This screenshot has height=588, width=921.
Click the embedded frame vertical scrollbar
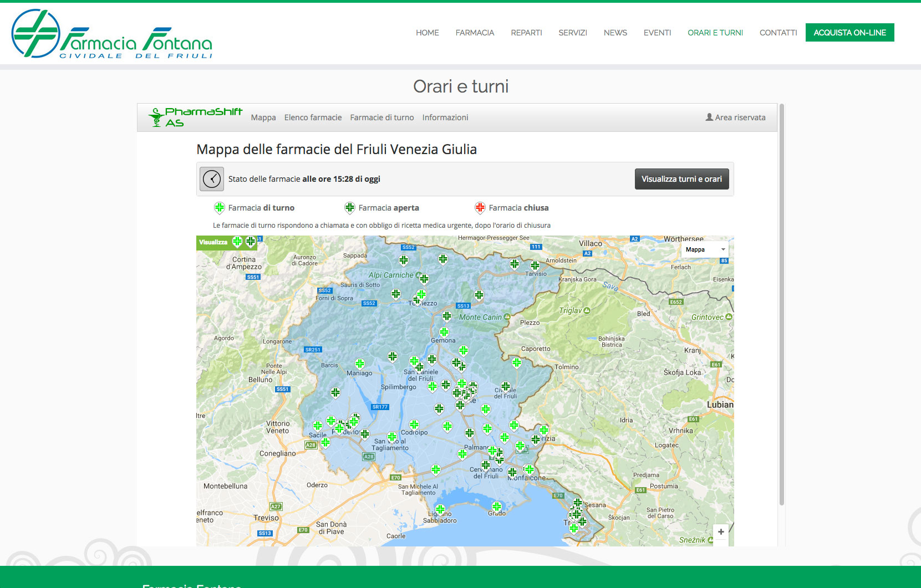[x=782, y=305]
